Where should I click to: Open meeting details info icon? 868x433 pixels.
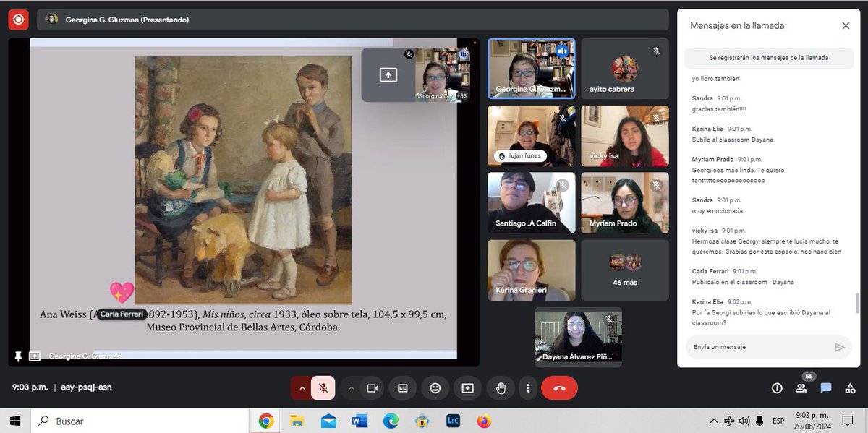coord(777,388)
